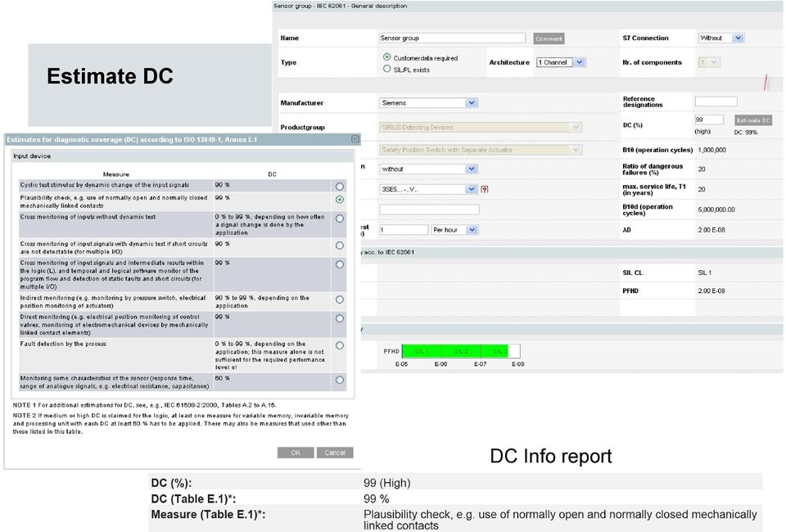Screen dimensions: 786x532
Task: Click the B10 value '1,000,000'
Action: tap(711, 150)
